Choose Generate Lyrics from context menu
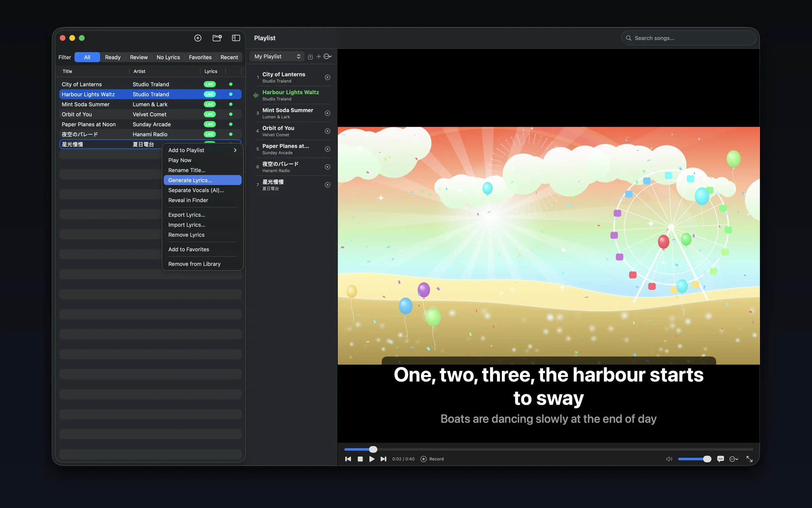This screenshot has width=812, height=508. [x=202, y=180]
